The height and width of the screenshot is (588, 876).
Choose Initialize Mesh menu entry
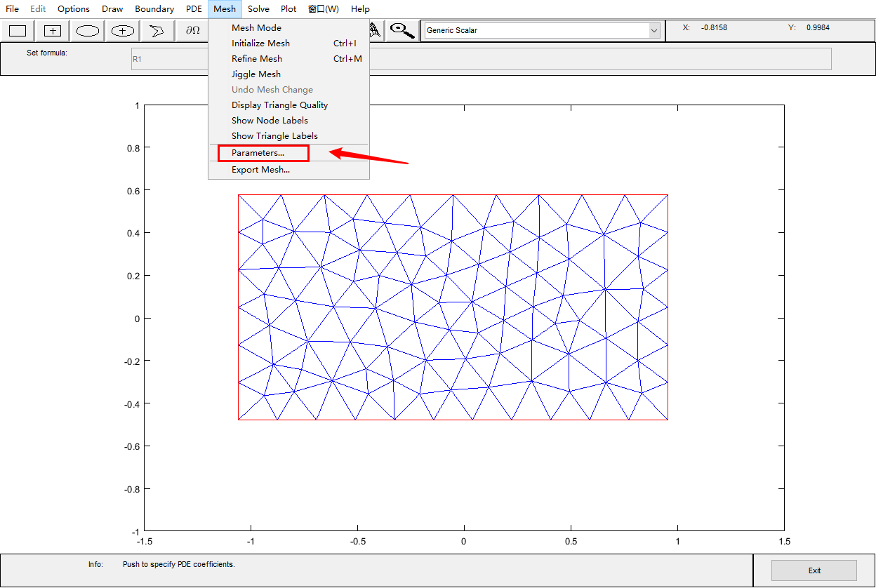[288, 43]
